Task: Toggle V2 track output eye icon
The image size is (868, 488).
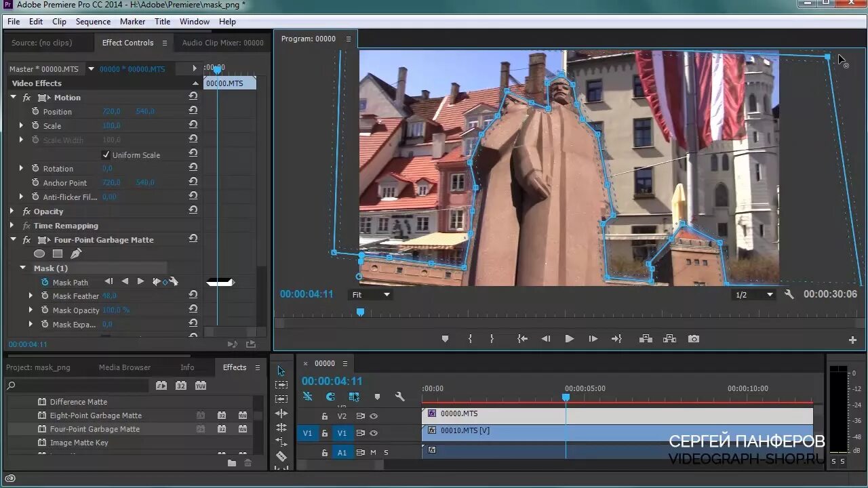Action: coord(374,416)
